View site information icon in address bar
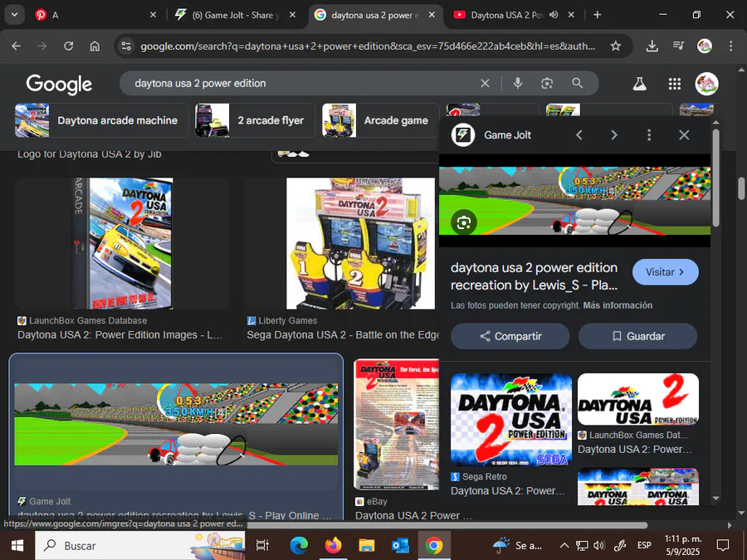The width and height of the screenshot is (747, 560). click(x=126, y=46)
